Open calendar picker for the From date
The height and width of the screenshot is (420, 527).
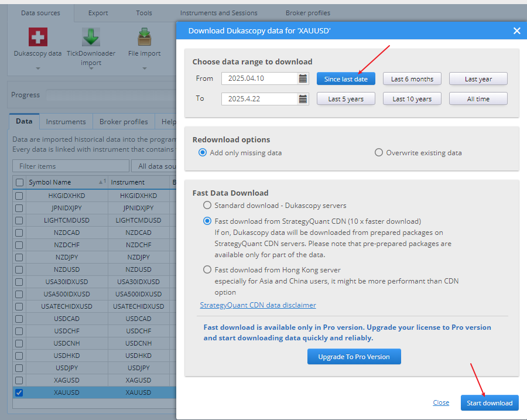[x=303, y=78]
